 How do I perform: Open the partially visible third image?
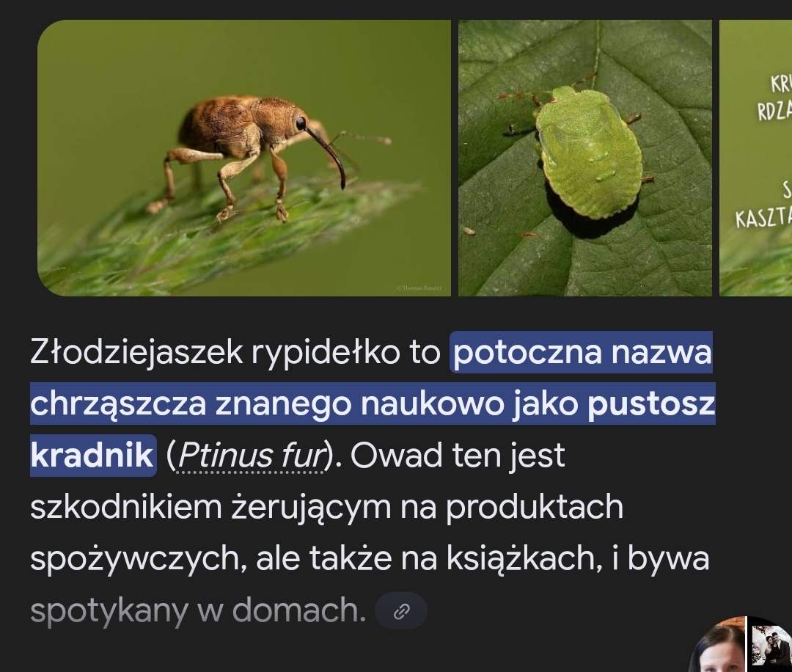pyautogui.click(x=755, y=158)
